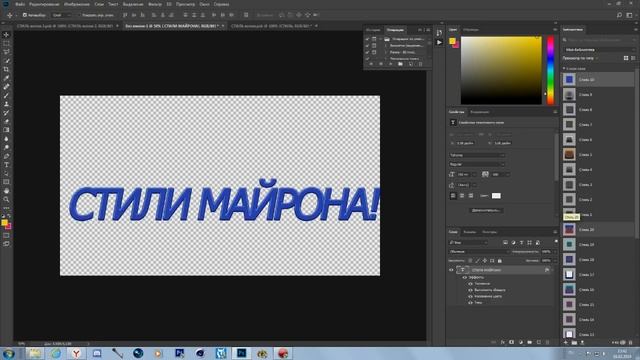Click the play action button beside Color panel
640x360 pixels.
coord(439,42)
